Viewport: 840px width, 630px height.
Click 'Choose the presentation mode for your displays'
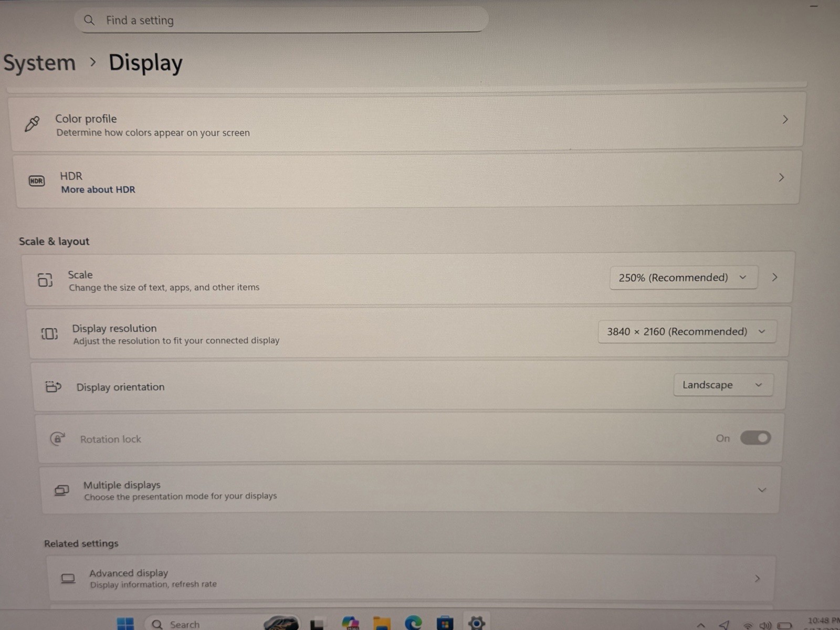181,496
